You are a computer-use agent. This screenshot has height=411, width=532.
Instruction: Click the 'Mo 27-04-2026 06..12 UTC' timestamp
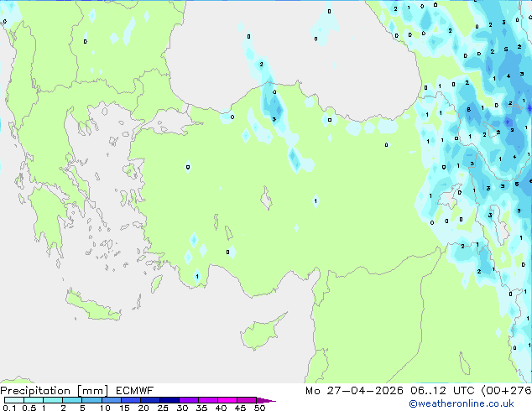[x=390, y=391]
